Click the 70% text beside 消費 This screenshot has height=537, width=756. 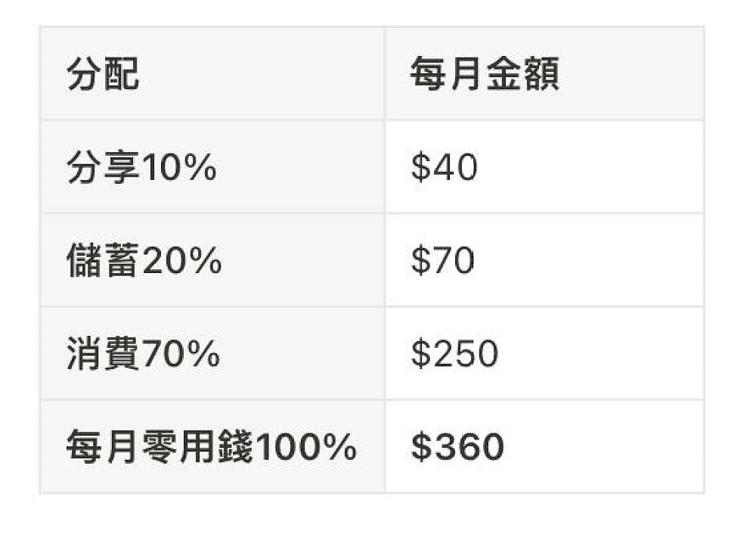181,354
